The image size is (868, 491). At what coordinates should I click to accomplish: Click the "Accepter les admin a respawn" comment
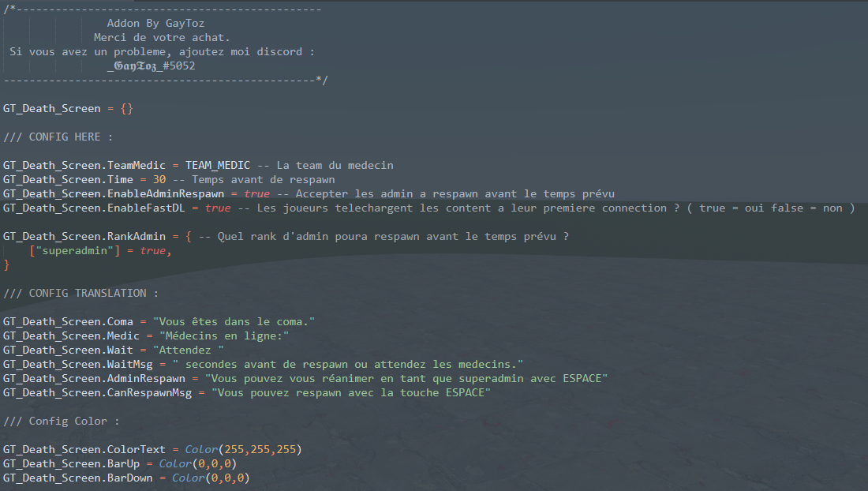coord(446,193)
